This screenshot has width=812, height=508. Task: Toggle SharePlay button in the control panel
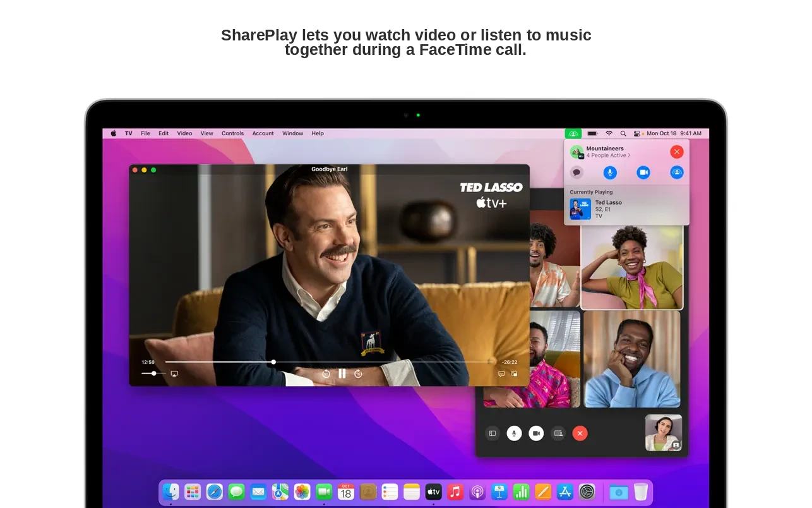tap(677, 172)
